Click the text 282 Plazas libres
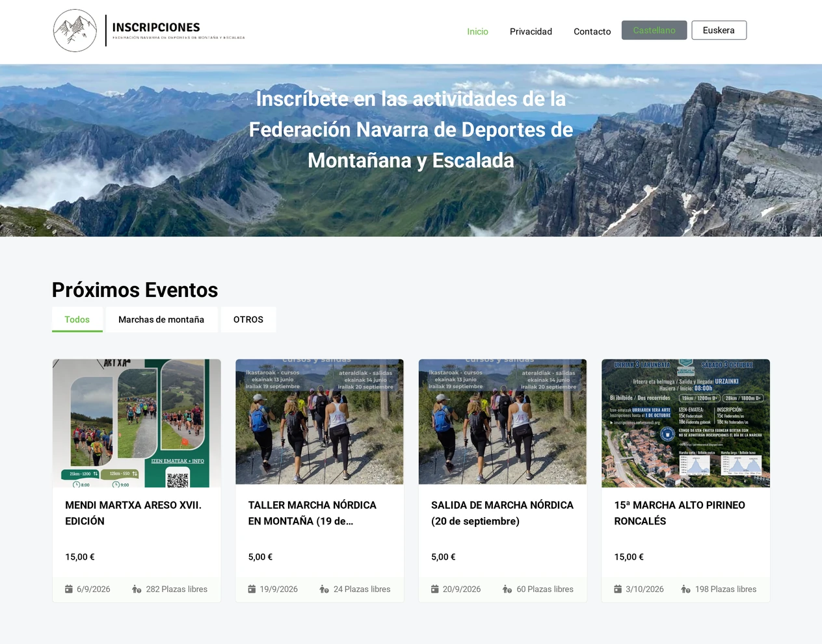 pyautogui.click(x=177, y=589)
